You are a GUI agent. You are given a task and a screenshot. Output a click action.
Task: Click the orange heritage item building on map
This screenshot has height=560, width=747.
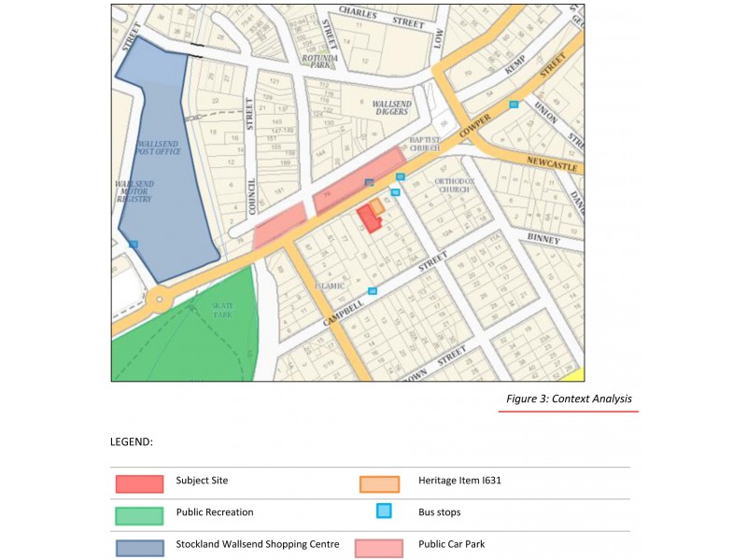(376, 206)
